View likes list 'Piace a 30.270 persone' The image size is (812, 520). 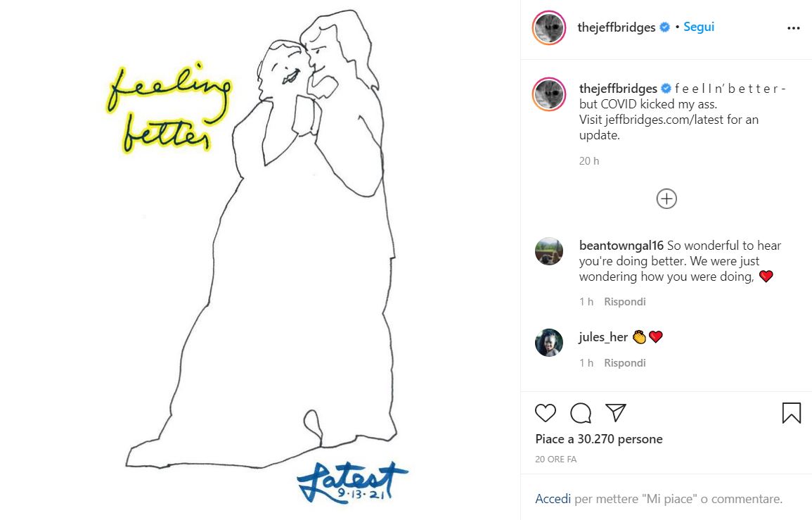pos(599,439)
